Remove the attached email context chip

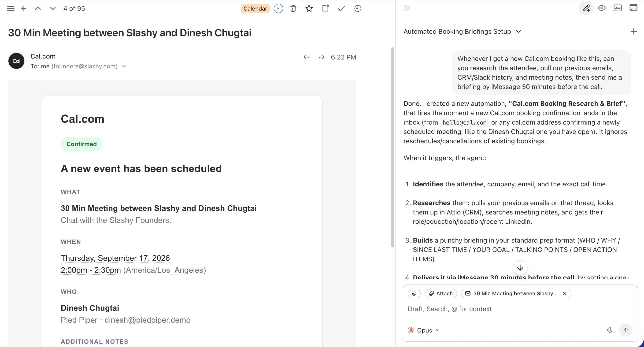click(x=564, y=294)
